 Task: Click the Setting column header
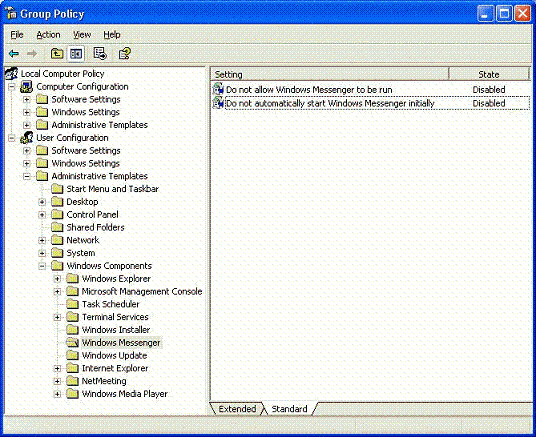(329, 75)
